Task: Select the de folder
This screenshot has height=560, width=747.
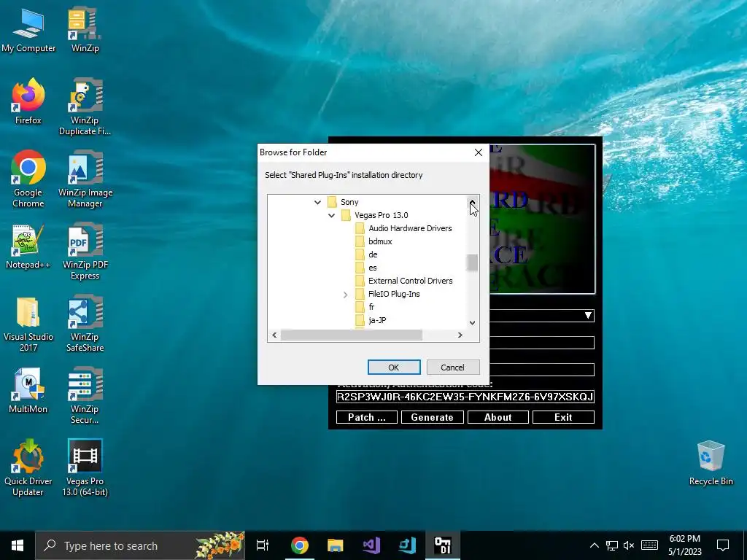Action: point(373,254)
